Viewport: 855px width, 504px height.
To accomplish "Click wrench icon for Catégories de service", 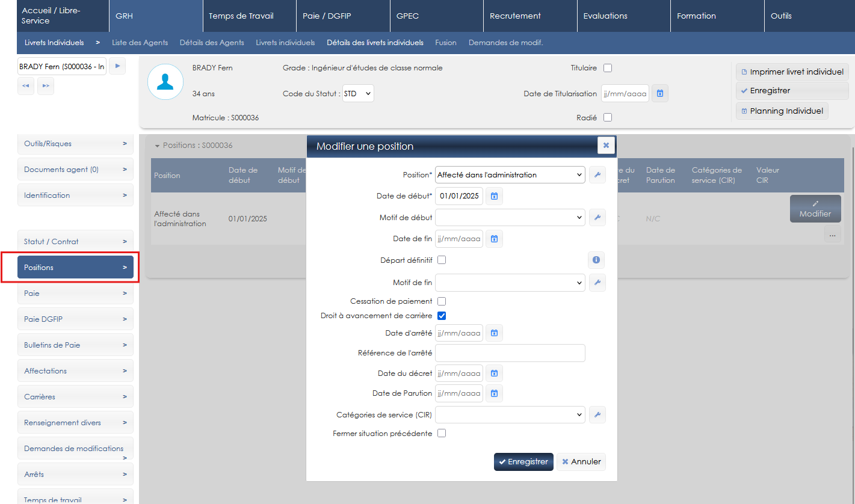I will [597, 415].
